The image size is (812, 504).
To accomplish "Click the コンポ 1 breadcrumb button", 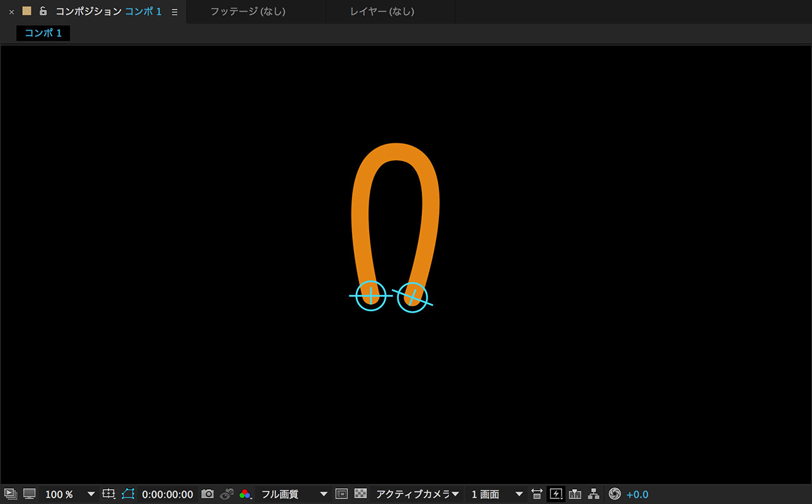I will 43,33.
